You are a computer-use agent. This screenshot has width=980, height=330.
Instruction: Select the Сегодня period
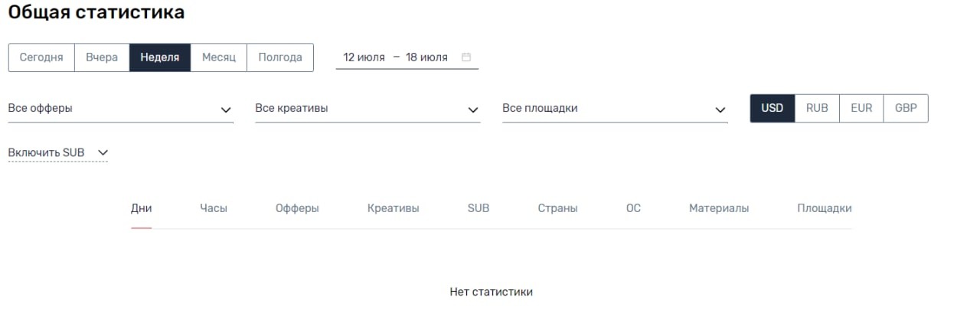pyautogui.click(x=41, y=57)
